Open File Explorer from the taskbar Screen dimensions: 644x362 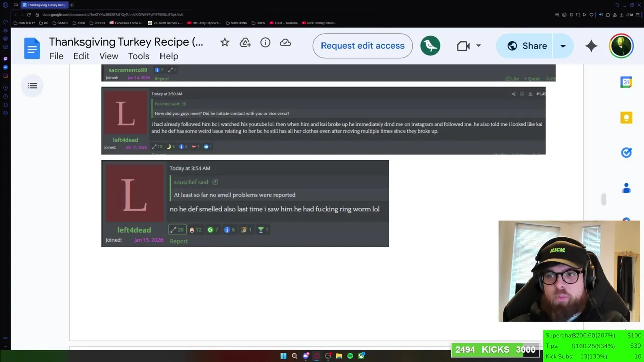pyautogui.click(x=339, y=356)
